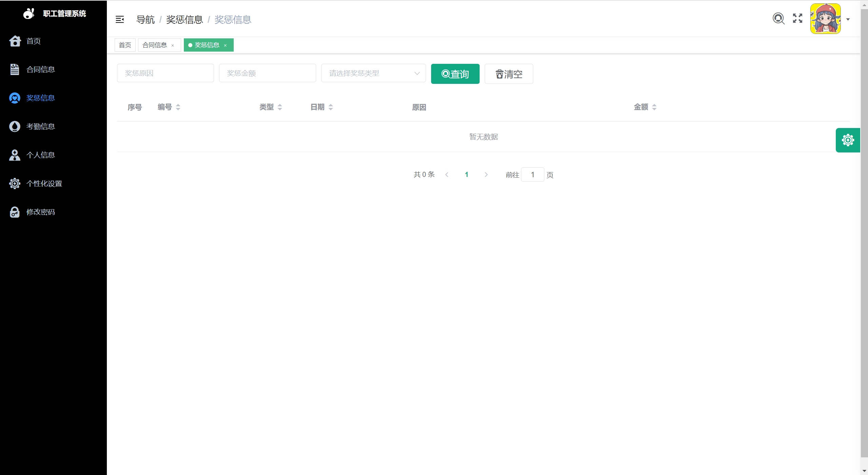Image resolution: width=868 pixels, height=475 pixels.
Task: Open the green settings gear panel
Action: pyautogui.click(x=848, y=140)
